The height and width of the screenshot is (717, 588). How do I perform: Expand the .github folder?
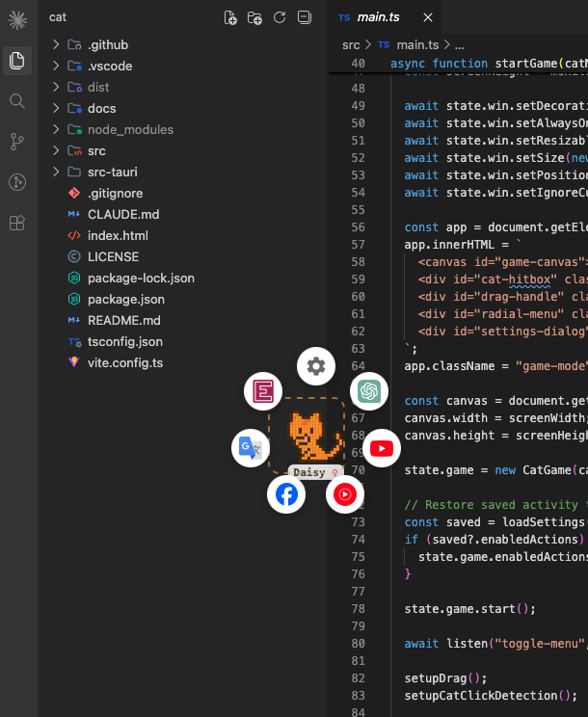183,44
